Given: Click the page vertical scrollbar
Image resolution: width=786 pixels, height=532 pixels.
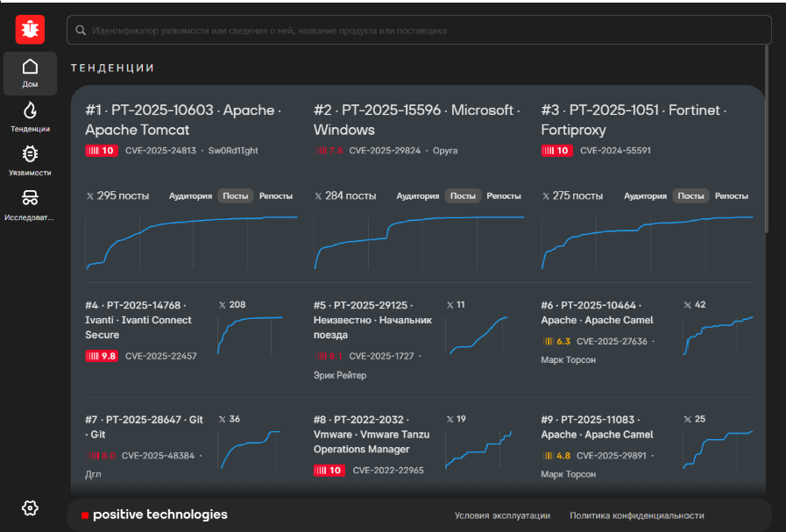Looking at the screenshot, I should 768,140.
